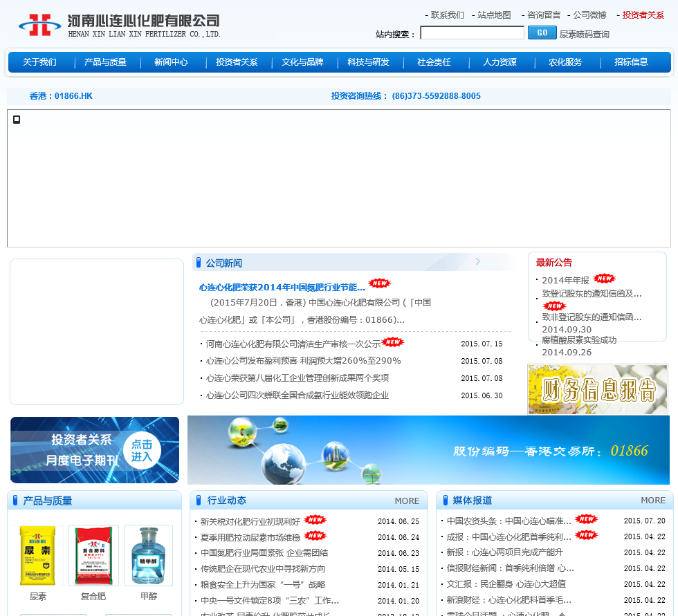Click 产品与质量 section heading
Screen dimensions: 678x616
[x=48, y=501]
